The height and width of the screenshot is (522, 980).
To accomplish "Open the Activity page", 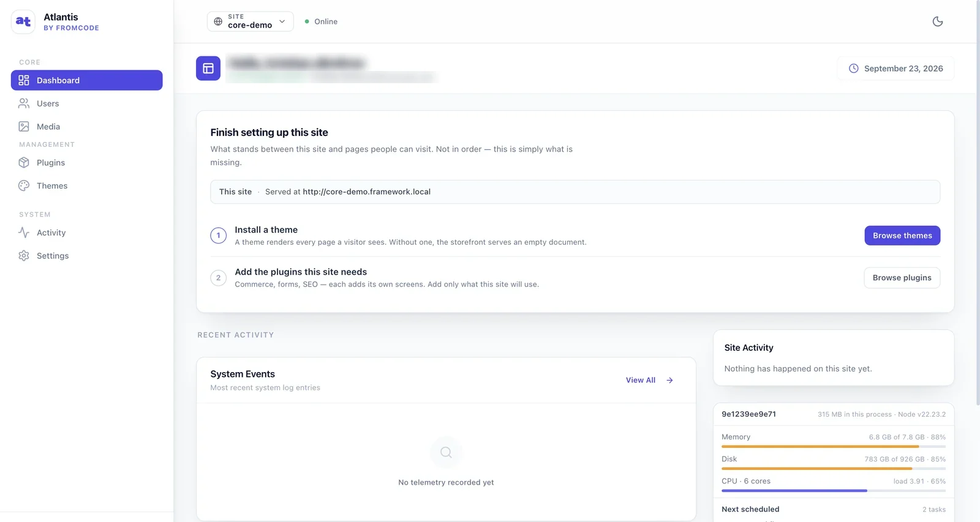I will tap(87, 233).
